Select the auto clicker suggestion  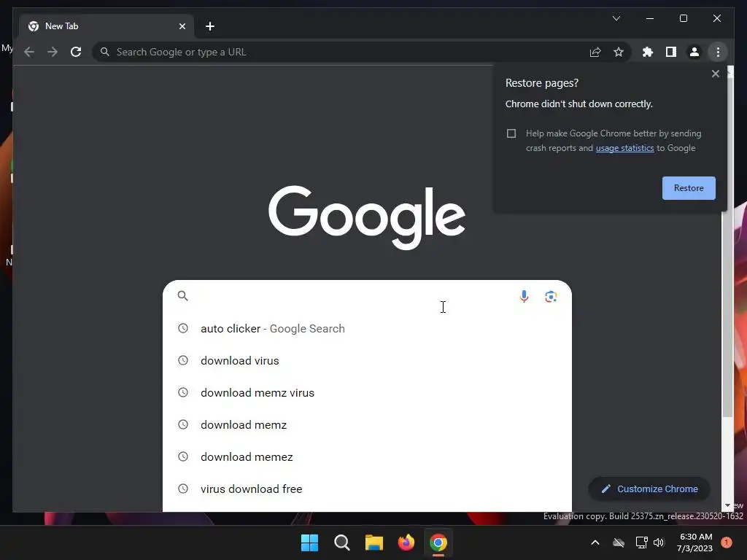pos(367,329)
